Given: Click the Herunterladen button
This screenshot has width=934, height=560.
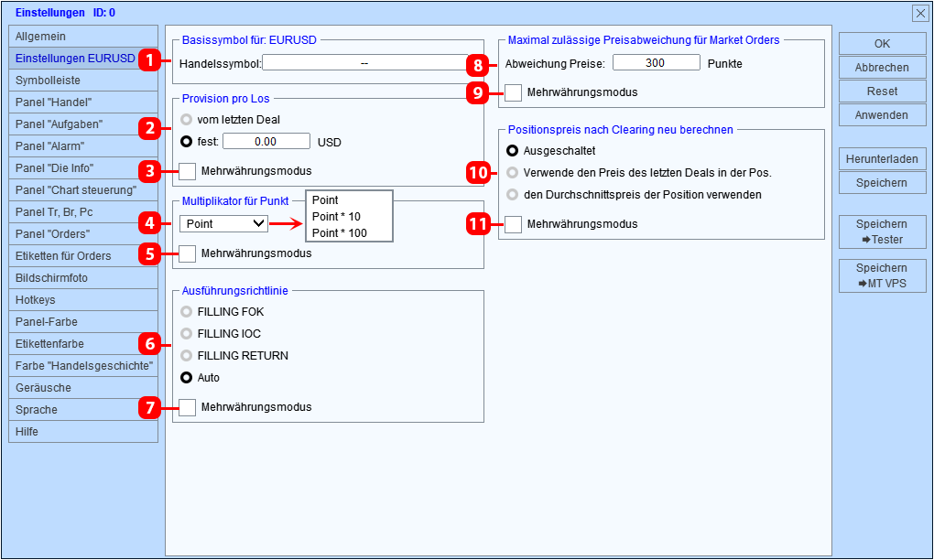Looking at the screenshot, I should [x=883, y=159].
